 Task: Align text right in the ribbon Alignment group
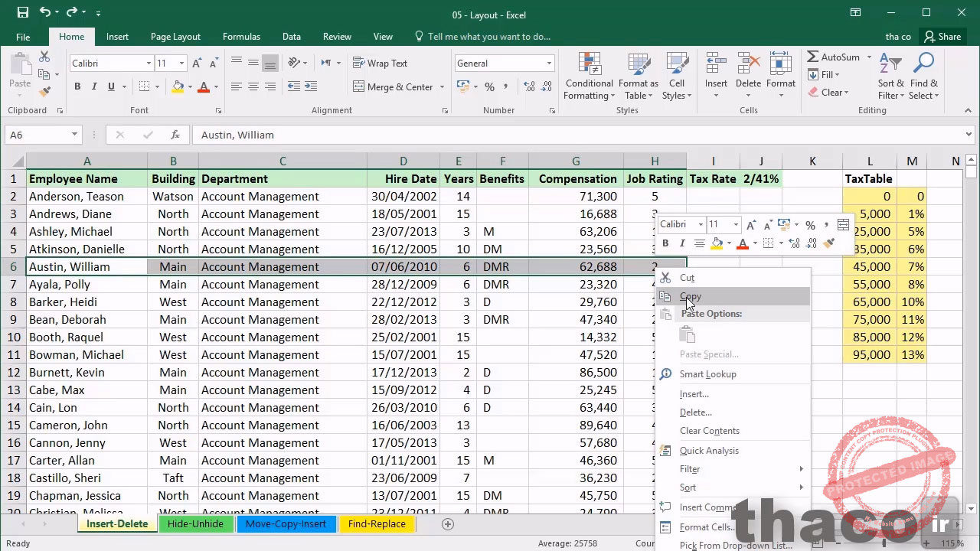pos(269,86)
